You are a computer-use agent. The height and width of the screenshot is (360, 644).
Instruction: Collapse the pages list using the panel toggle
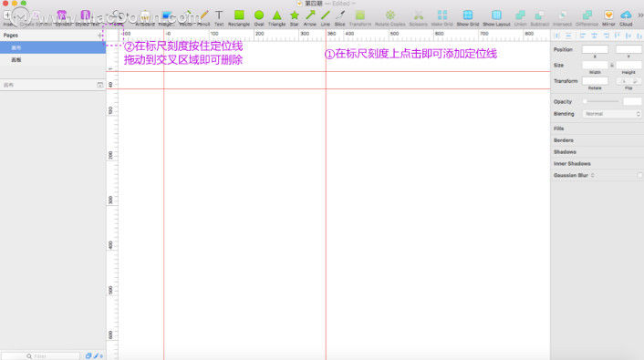tap(99, 85)
